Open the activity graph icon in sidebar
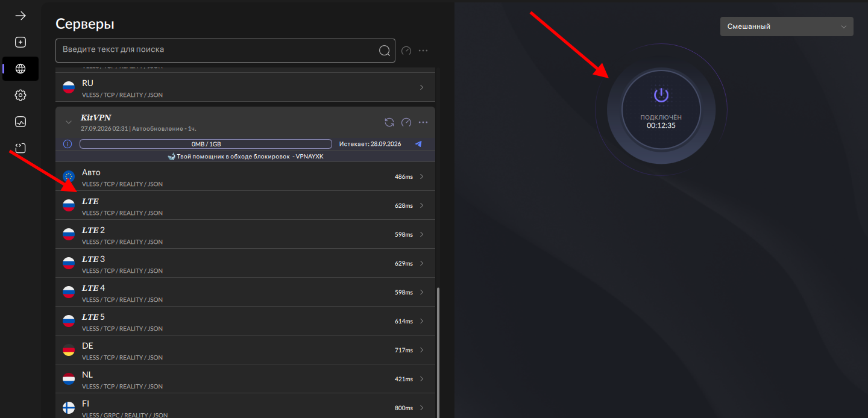This screenshot has width=868, height=418. 20,122
